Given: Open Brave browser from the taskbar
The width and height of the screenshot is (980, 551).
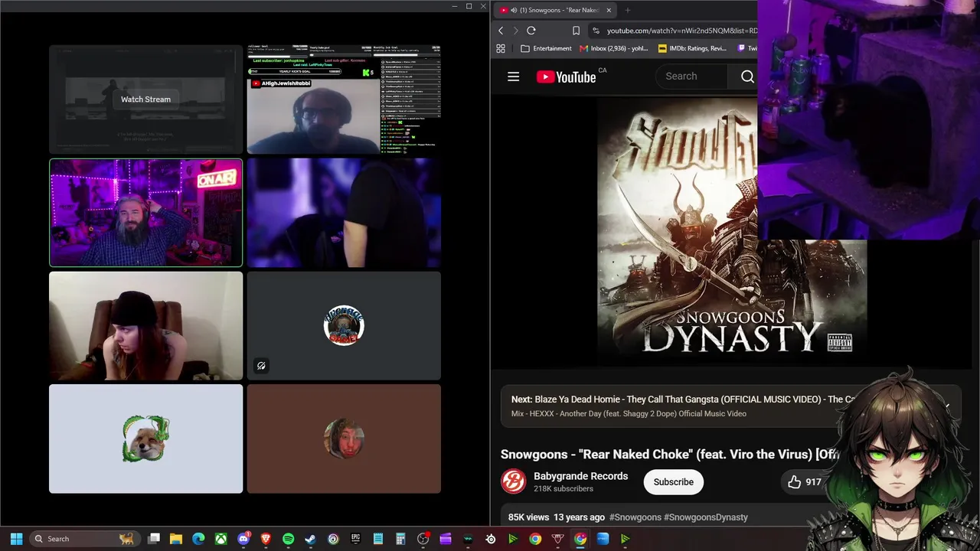Looking at the screenshot, I should 266,539.
